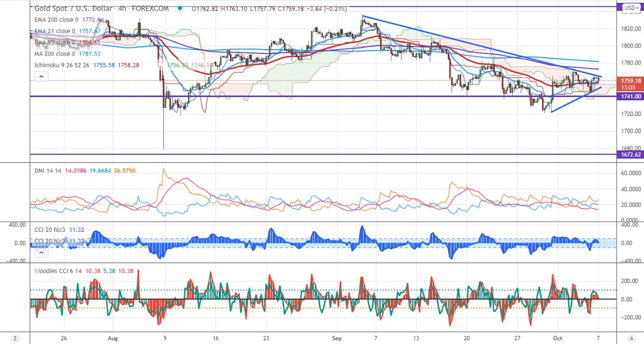Click the 1720.00 price axis label
Screen dimensions: 644x344
coord(631,114)
